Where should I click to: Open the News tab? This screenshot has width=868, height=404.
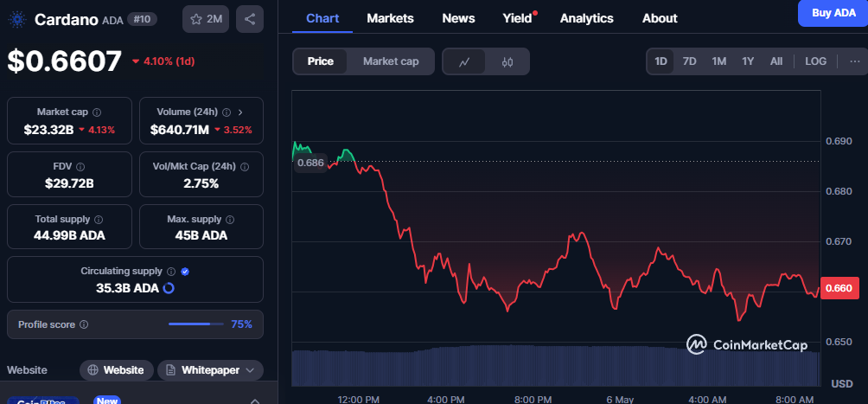[458, 18]
